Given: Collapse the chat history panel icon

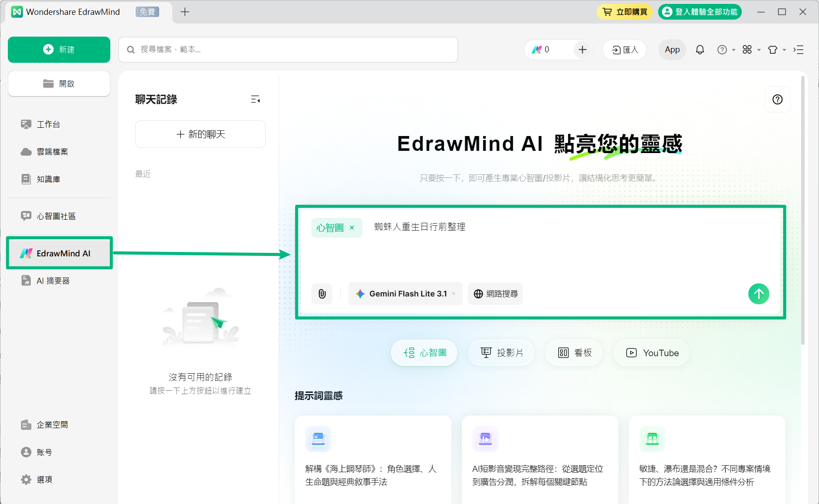Looking at the screenshot, I should [256, 100].
